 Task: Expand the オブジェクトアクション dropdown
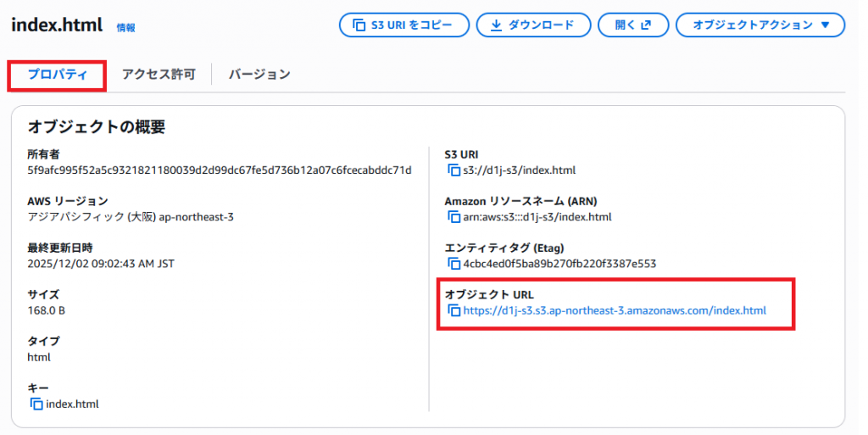pos(760,25)
